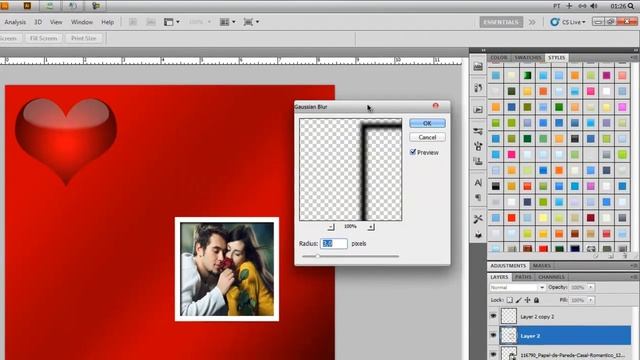The image size is (640, 360).
Task: Open the Brush presets panel icon
Action: 478,131
